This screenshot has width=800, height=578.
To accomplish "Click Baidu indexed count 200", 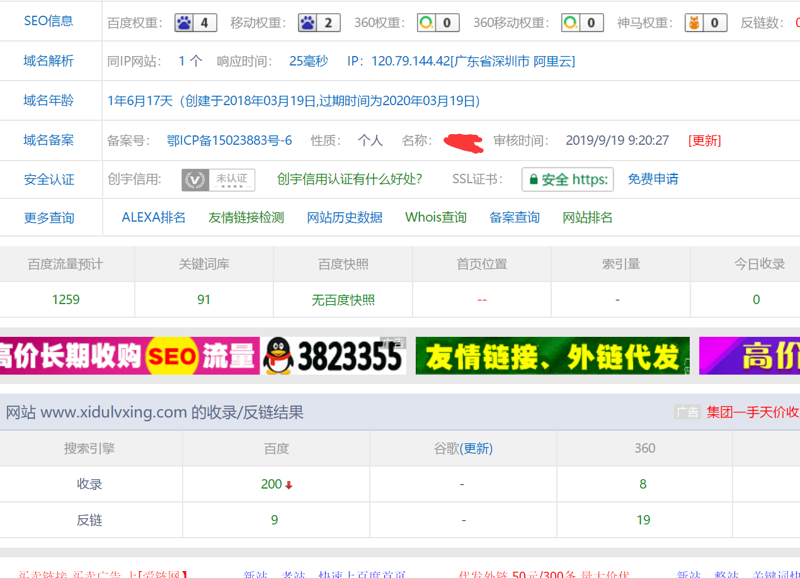I will (271, 484).
